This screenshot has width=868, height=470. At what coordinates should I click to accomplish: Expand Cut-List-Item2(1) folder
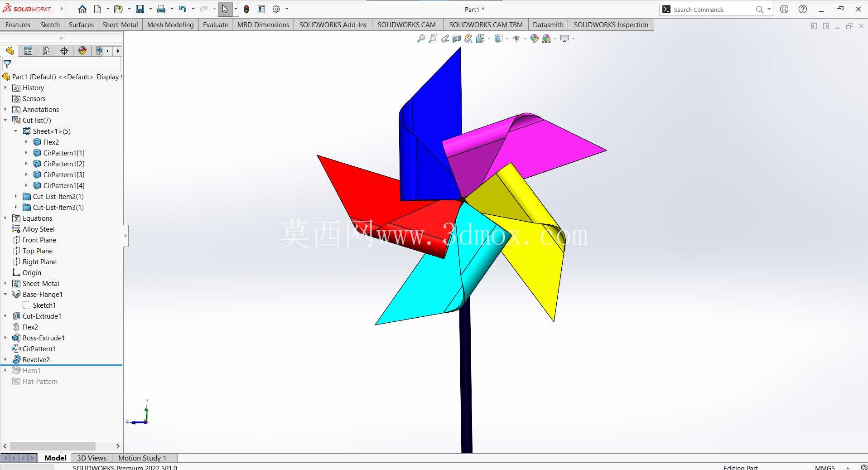[16, 196]
